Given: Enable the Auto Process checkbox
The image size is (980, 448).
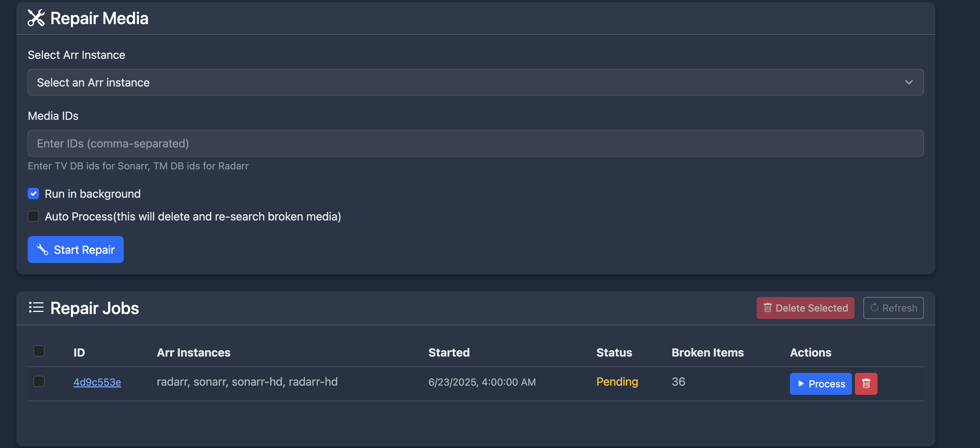Looking at the screenshot, I should click(x=33, y=216).
